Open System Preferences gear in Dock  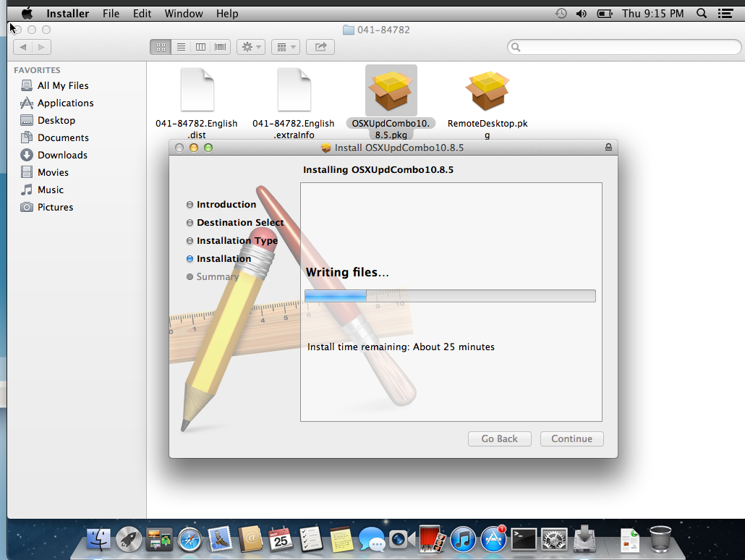(x=554, y=540)
